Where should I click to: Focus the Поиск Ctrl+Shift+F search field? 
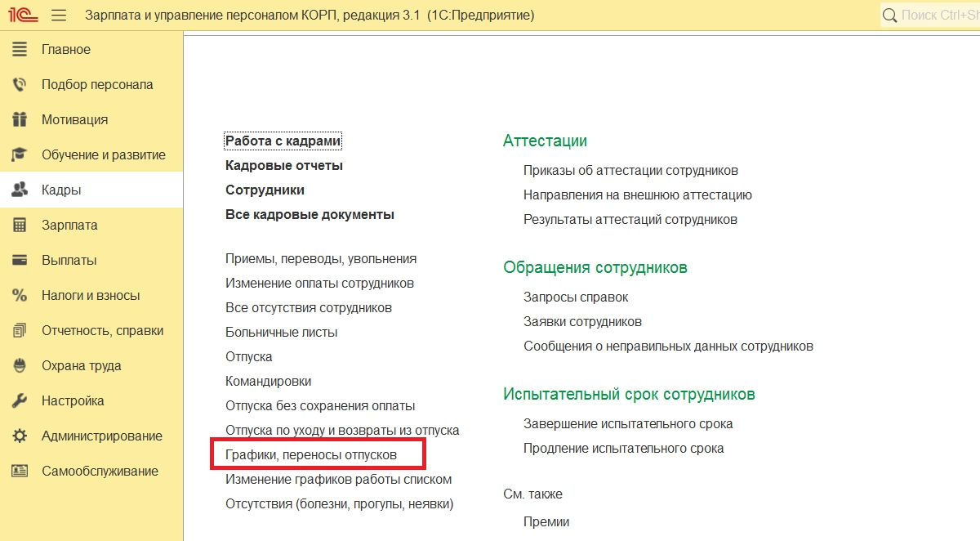[930, 15]
